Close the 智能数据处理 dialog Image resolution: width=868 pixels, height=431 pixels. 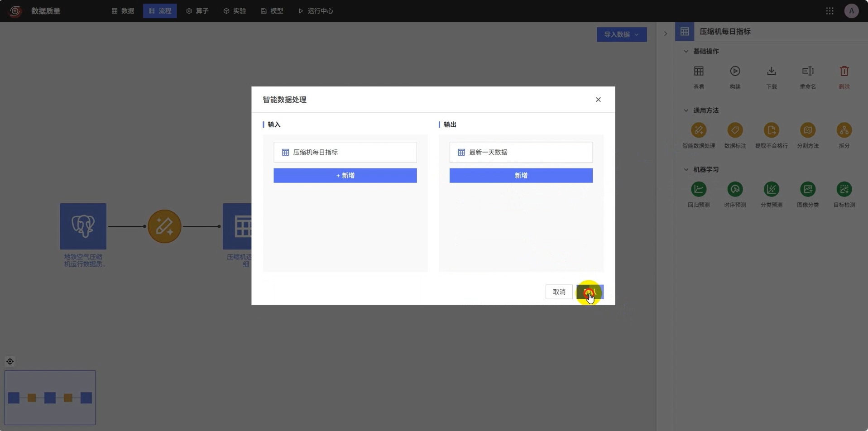(598, 100)
